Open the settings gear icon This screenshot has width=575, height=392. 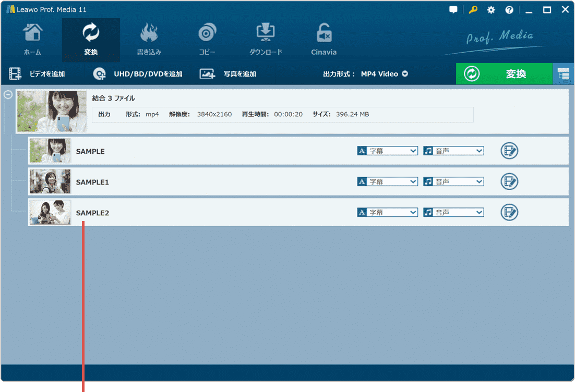click(491, 10)
